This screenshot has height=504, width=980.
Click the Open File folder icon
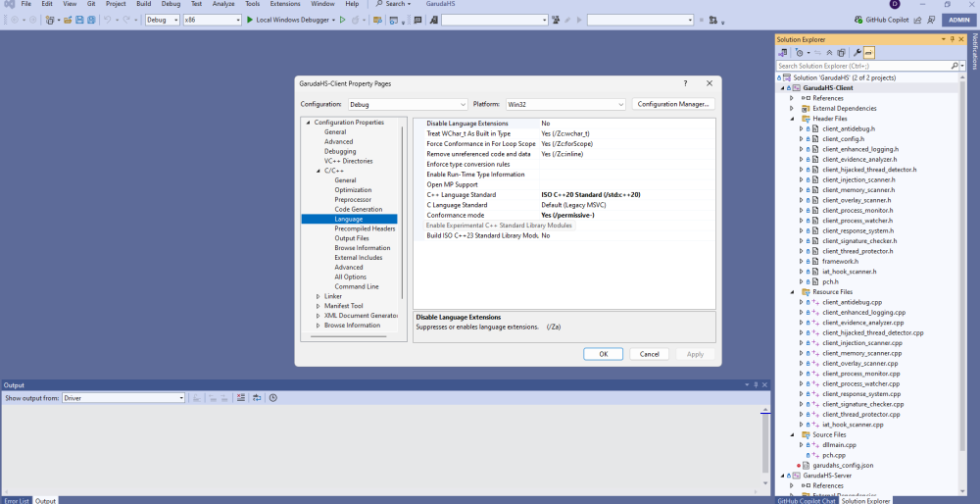[68, 20]
